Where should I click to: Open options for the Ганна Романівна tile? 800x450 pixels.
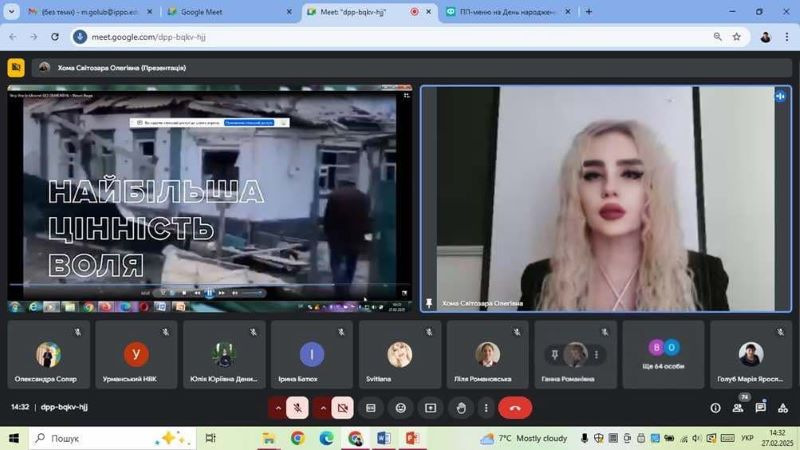[596, 354]
